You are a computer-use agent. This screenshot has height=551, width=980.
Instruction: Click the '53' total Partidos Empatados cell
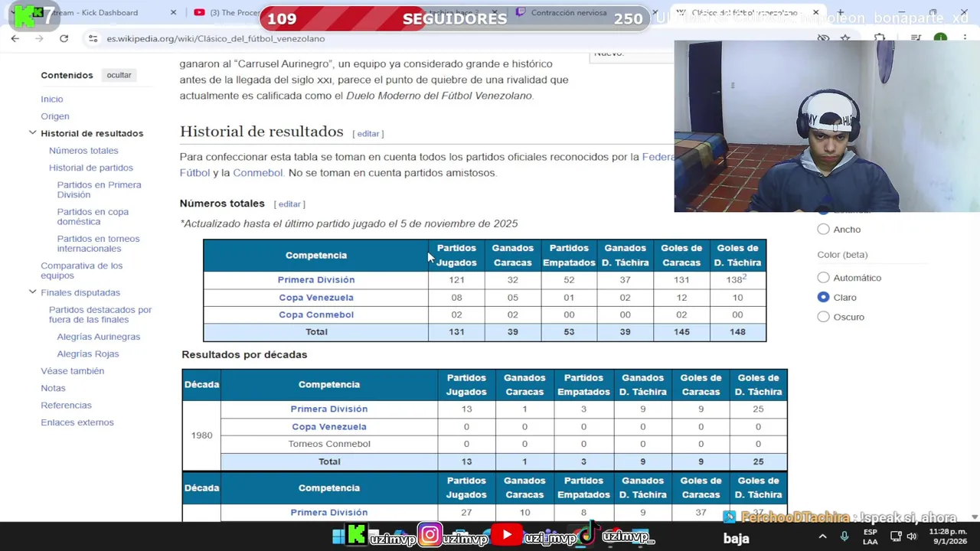click(x=569, y=332)
